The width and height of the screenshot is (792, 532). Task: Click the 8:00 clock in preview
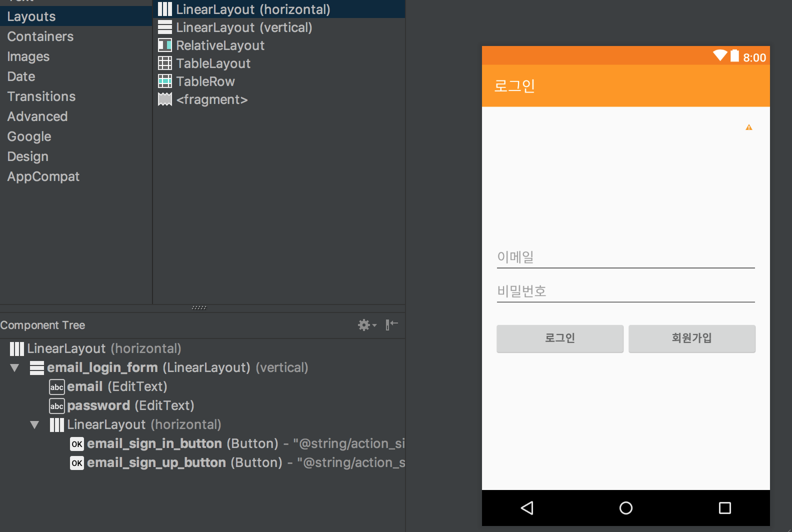coord(754,57)
